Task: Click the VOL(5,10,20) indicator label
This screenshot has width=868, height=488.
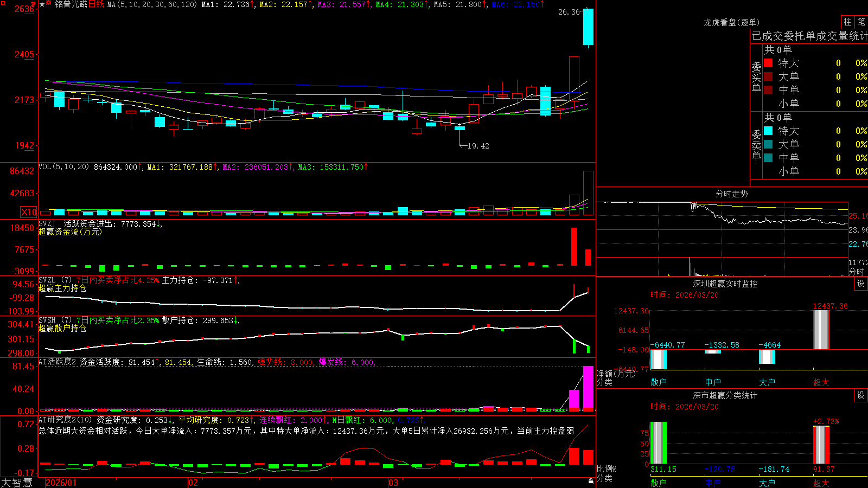Action: pyautogui.click(x=63, y=167)
